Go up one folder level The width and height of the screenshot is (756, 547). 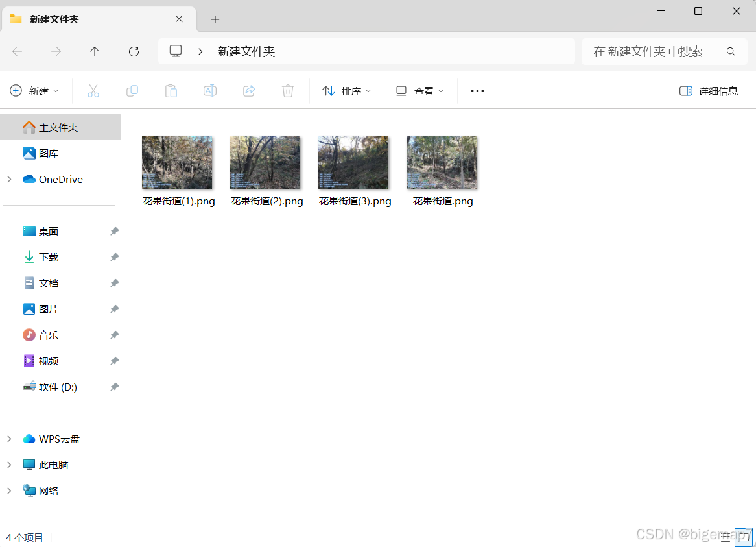[95, 51]
